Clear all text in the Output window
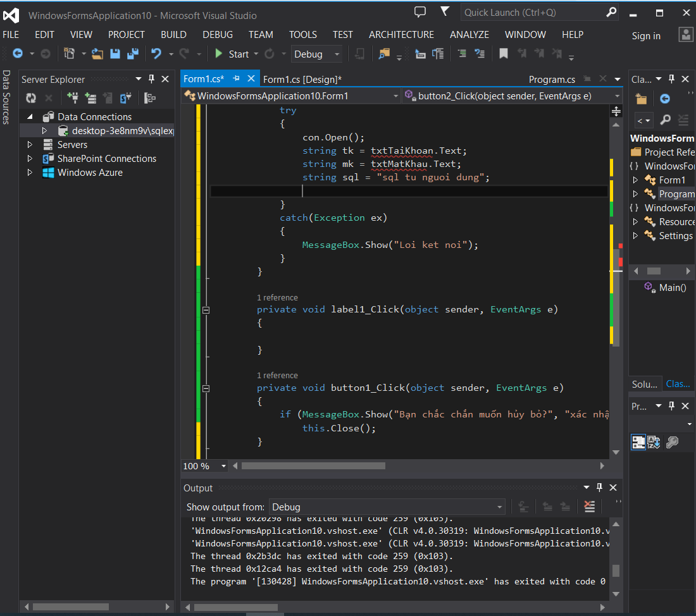This screenshot has width=696, height=616. pyautogui.click(x=589, y=507)
